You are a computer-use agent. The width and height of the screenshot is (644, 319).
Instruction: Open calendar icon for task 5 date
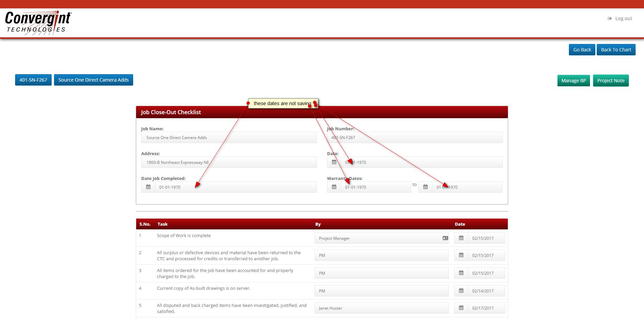461,308
